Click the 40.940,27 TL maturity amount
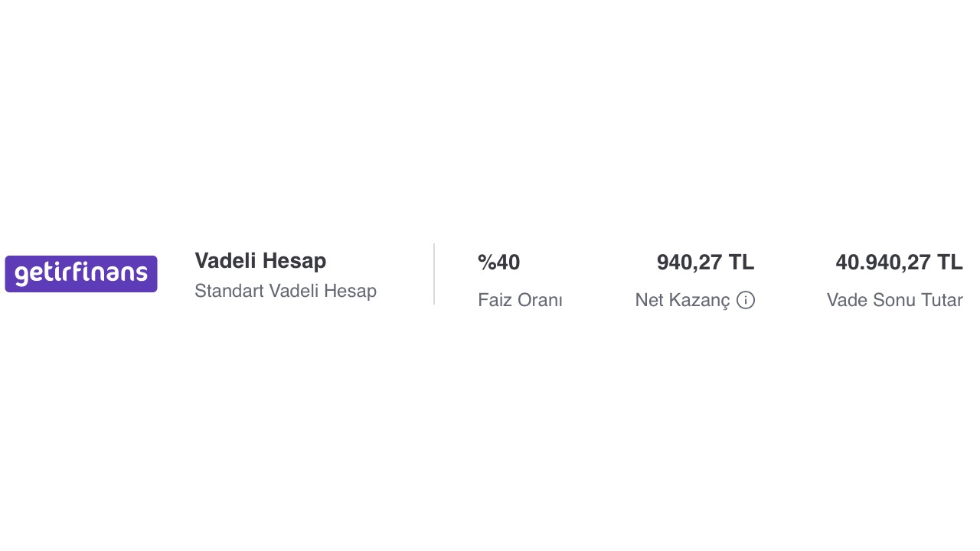Image resolution: width=980 pixels, height=551 pixels. (x=899, y=262)
